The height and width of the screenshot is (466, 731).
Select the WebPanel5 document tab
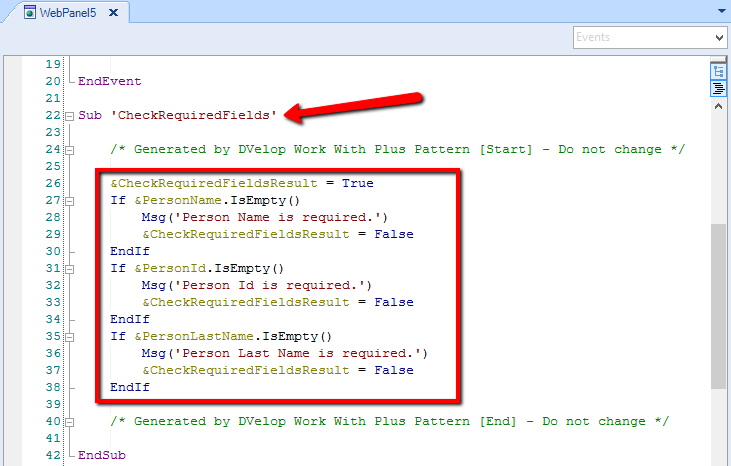pos(69,13)
